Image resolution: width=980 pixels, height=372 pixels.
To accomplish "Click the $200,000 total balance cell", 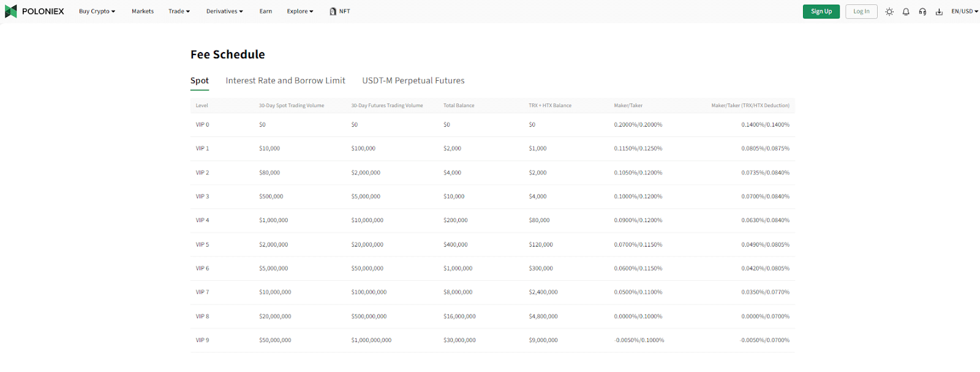I will pyautogui.click(x=456, y=220).
